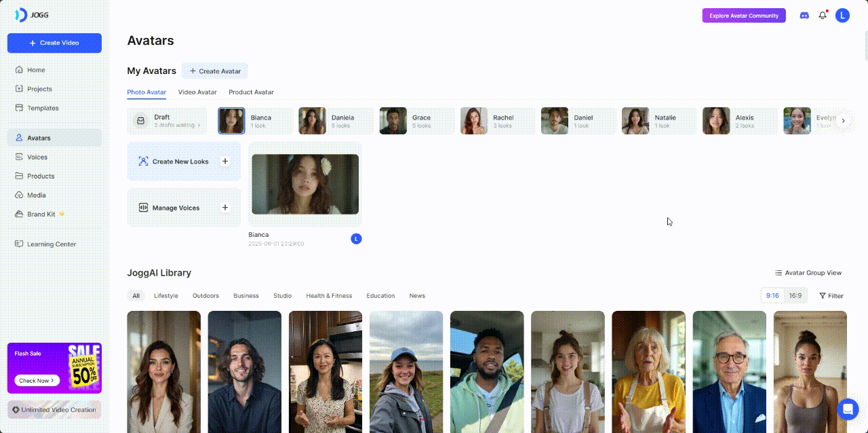Select 16:9 aspect ratio
Screen dimensions: 868x433
[795, 296]
